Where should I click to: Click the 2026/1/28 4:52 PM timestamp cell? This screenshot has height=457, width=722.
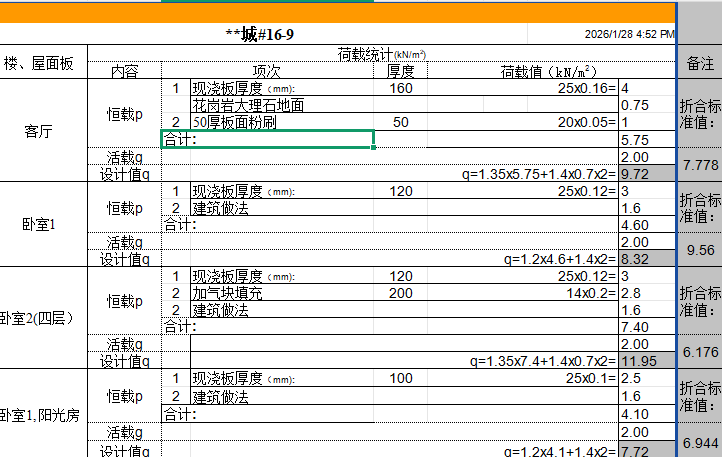[629, 34]
